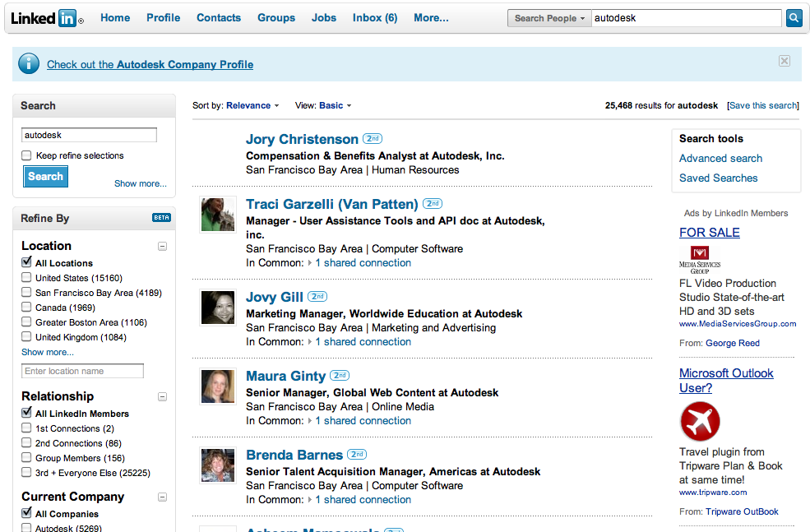
Task: Click the LinkedIn logo
Action: point(46,18)
